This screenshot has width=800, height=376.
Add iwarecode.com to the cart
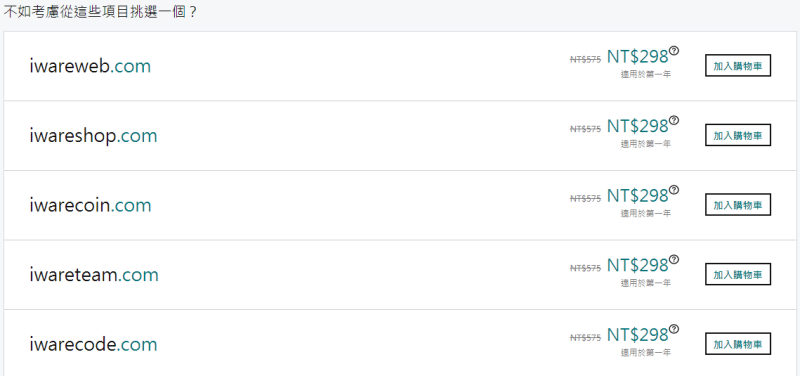(x=738, y=344)
